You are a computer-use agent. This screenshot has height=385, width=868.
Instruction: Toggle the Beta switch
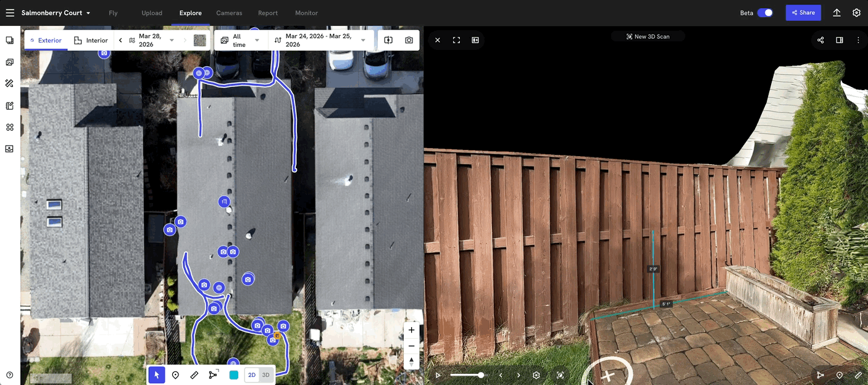tap(765, 13)
